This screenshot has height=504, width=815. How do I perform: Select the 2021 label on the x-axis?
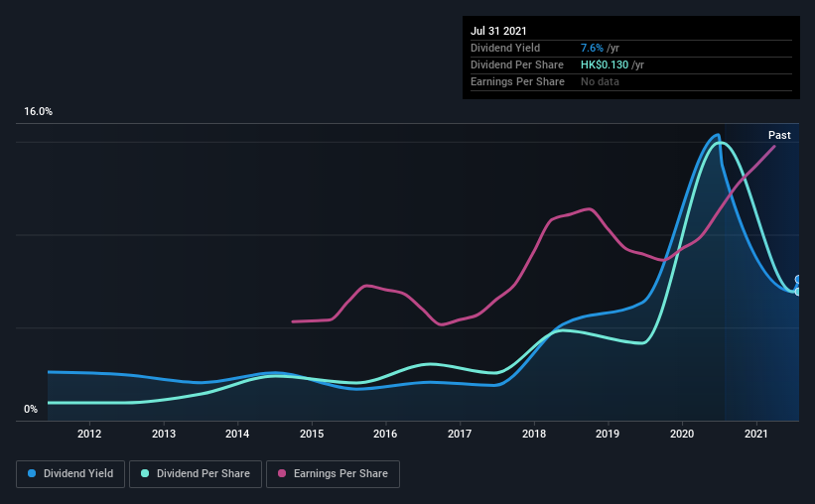pos(756,434)
